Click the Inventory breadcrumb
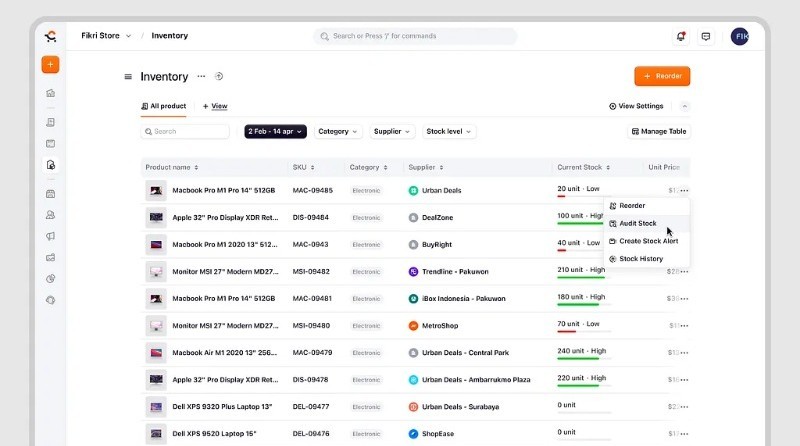This screenshot has width=800, height=446. (x=170, y=36)
